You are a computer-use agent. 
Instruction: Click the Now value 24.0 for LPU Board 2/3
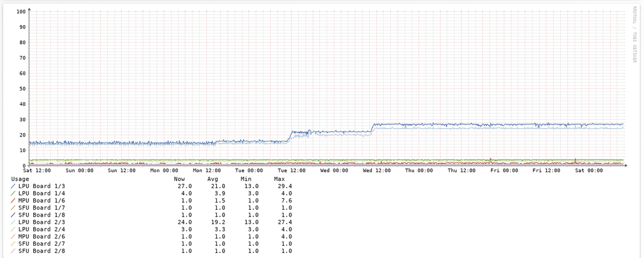[x=186, y=222]
